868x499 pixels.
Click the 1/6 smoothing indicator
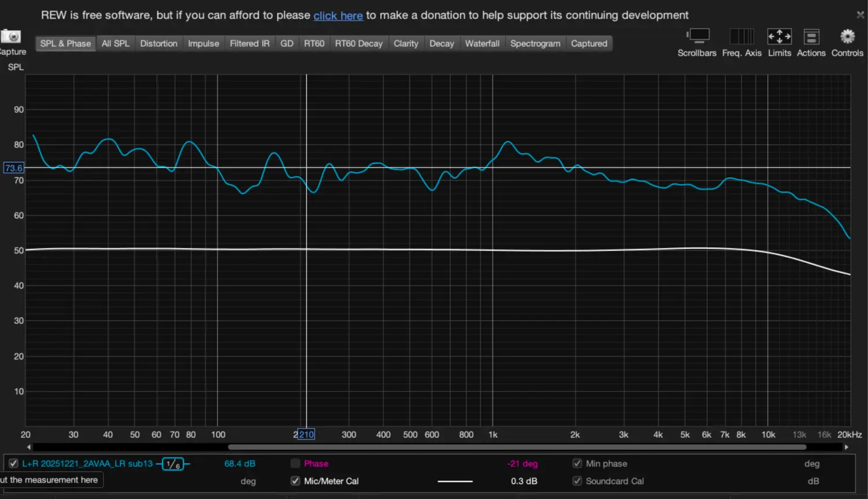click(172, 464)
